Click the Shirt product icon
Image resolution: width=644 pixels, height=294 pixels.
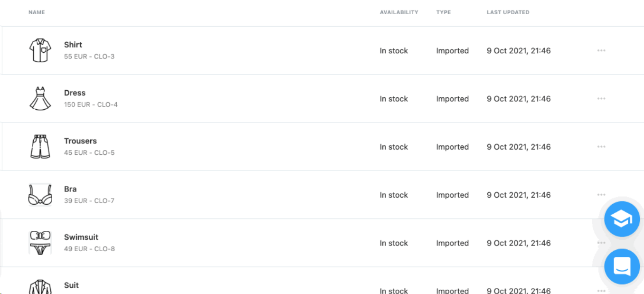click(40, 50)
